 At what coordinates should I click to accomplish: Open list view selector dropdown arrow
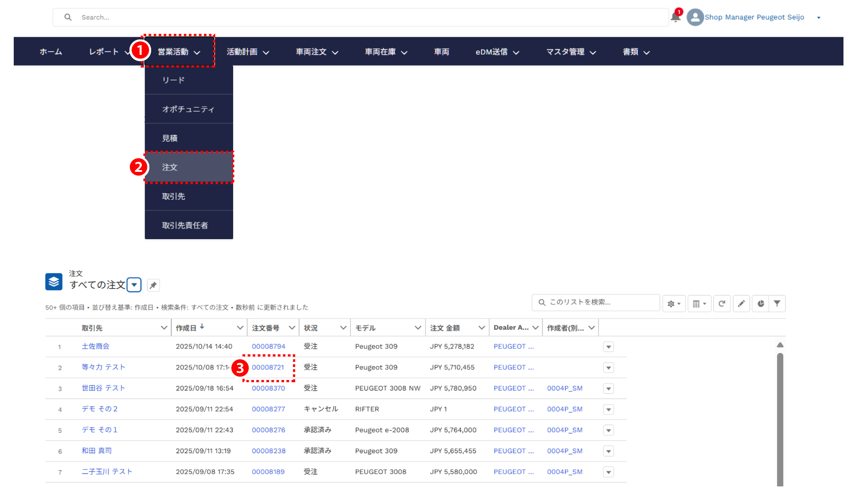pos(134,285)
